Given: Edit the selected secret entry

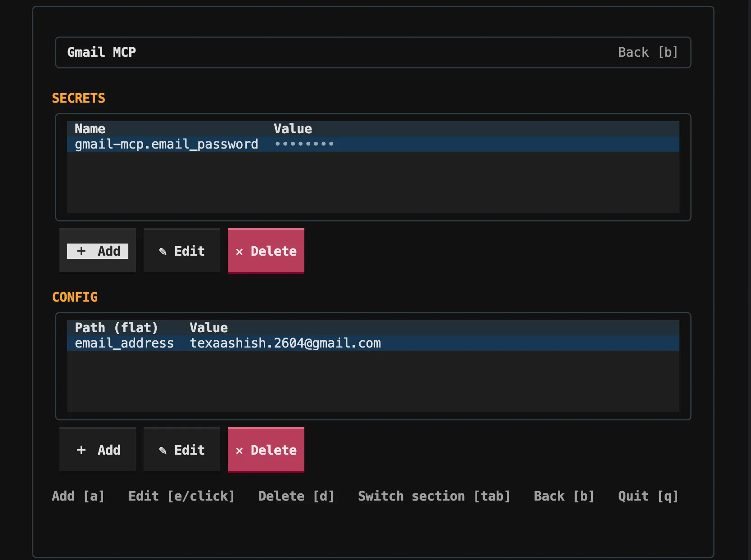Looking at the screenshot, I should (182, 251).
